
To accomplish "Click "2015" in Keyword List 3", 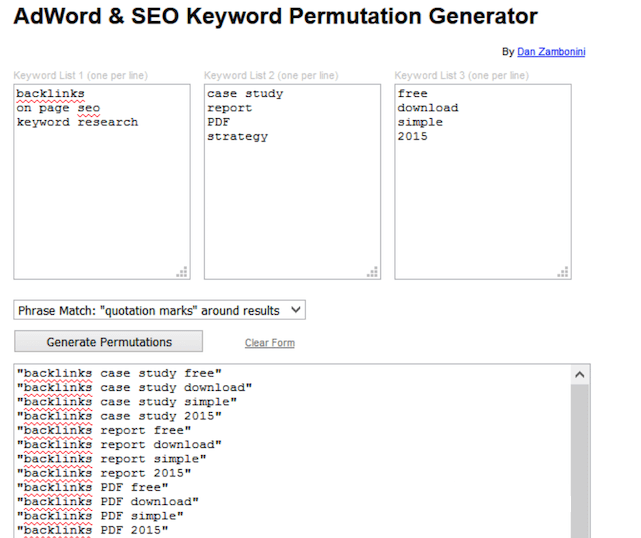I will [412, 137].
